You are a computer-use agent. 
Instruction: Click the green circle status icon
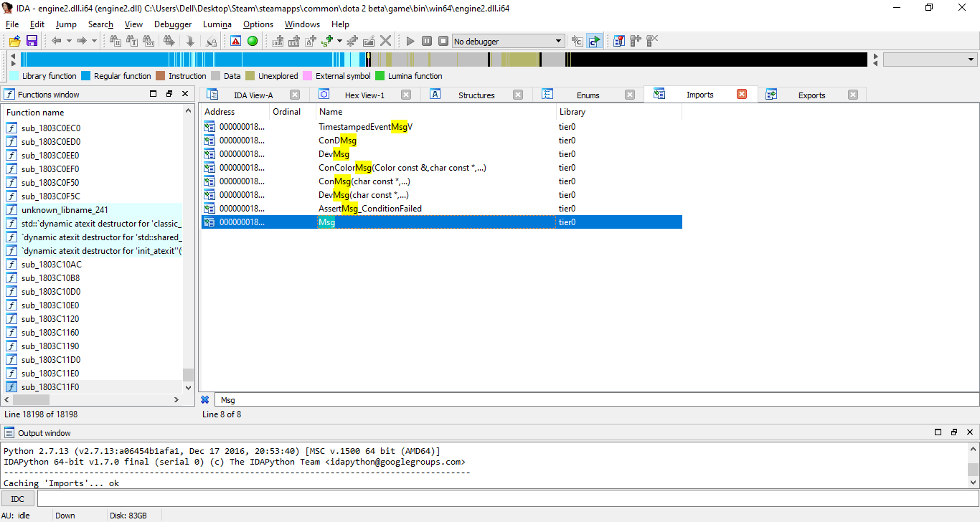[x=253, y=41]
